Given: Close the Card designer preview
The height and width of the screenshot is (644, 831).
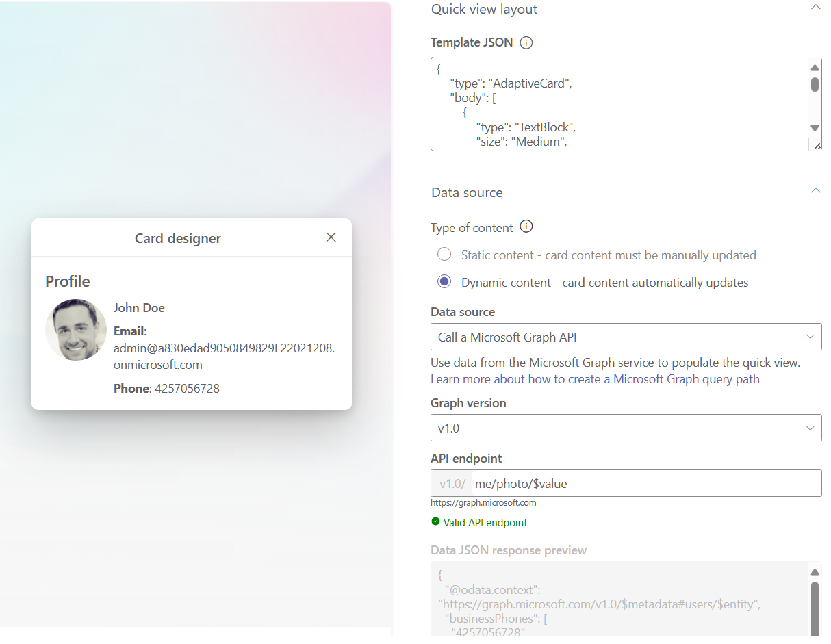Looking at the screenshot, I should click(x=331, y=237).
